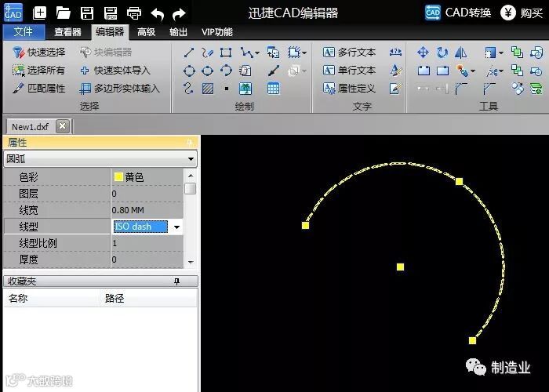Select the Line drawing tool
The width and height of the screenshot is (549, 392).
coord(189,53)
